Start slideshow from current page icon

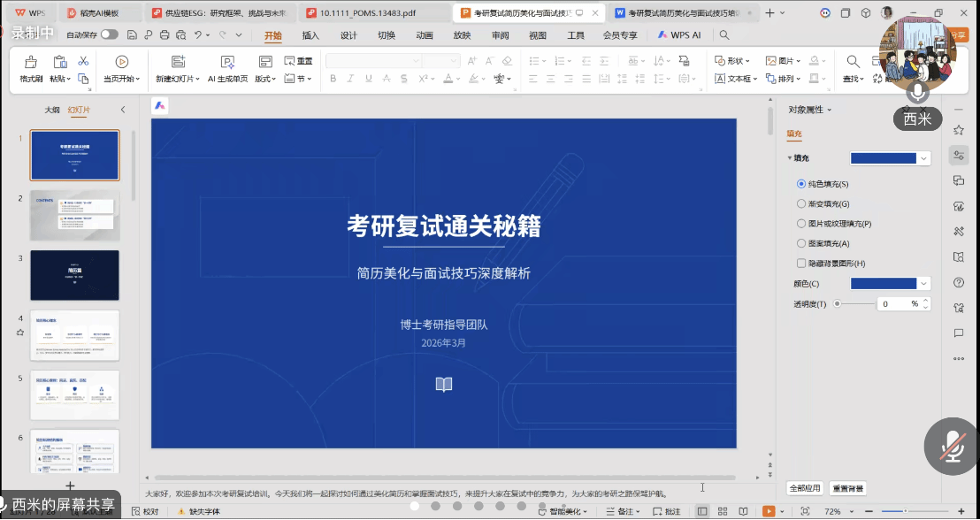tap(121, 62)
